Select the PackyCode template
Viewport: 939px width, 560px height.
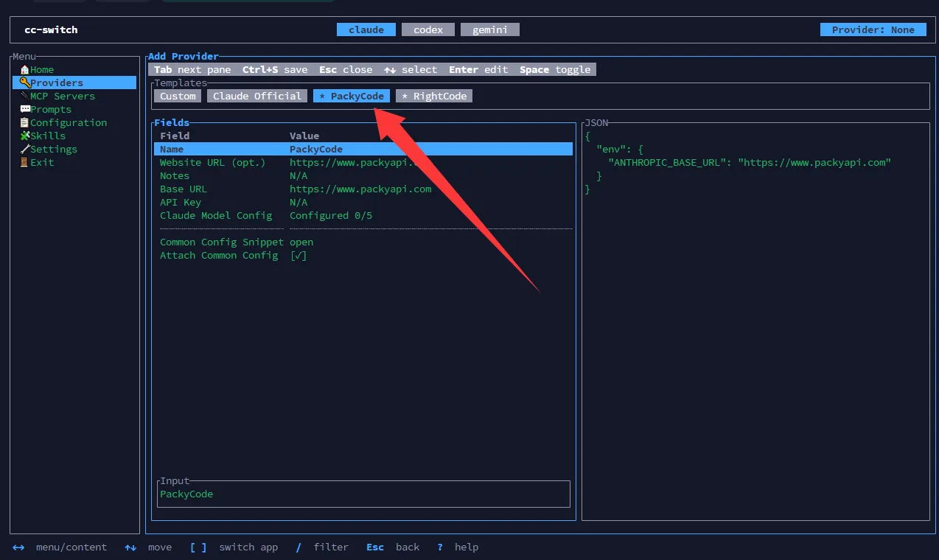click(x=352, y=97)
